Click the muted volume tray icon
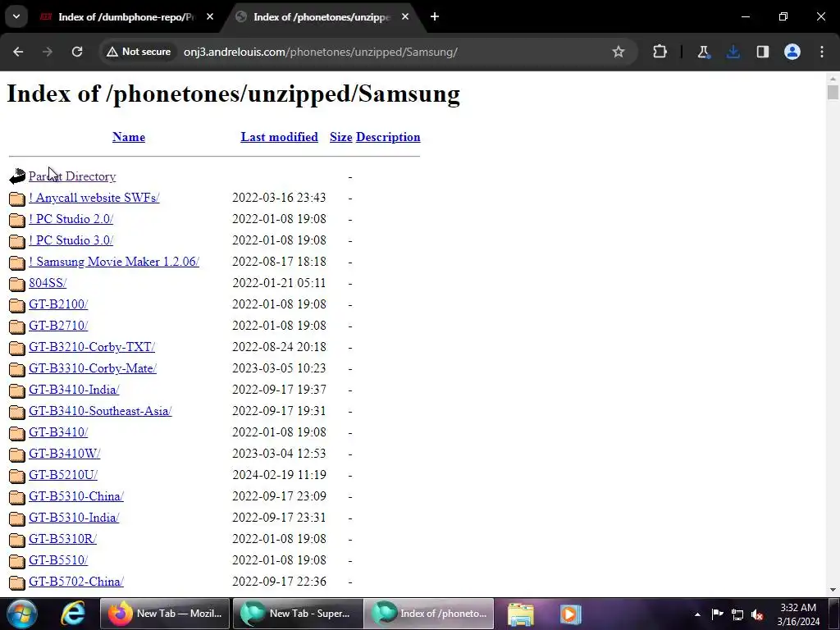Screen dimensions: 840x630 tap(757, 614)
